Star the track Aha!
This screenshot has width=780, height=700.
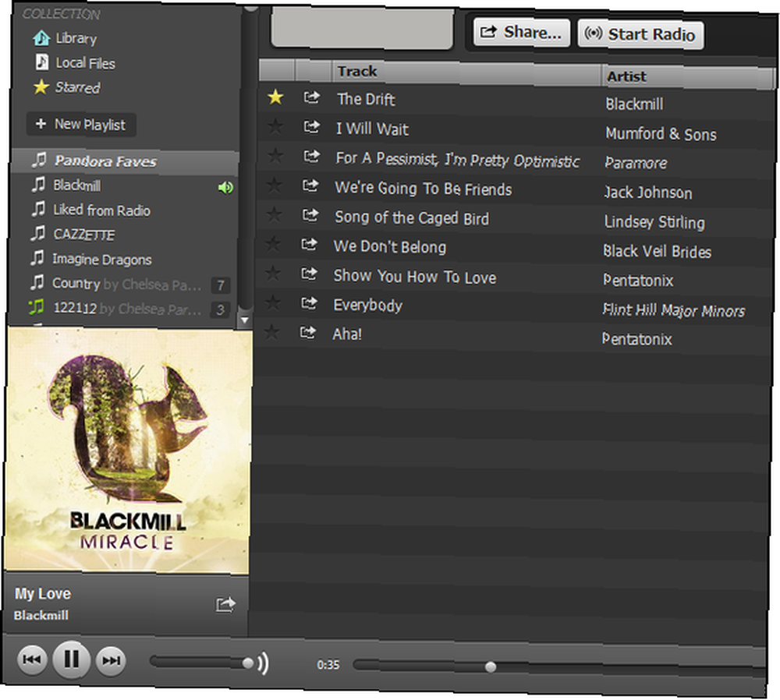pos(271,331)
